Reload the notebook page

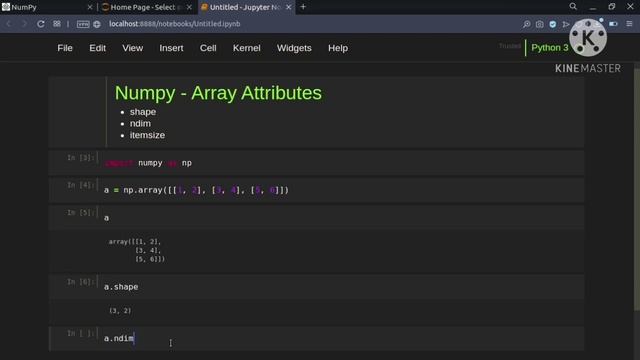tap(41, 24)
